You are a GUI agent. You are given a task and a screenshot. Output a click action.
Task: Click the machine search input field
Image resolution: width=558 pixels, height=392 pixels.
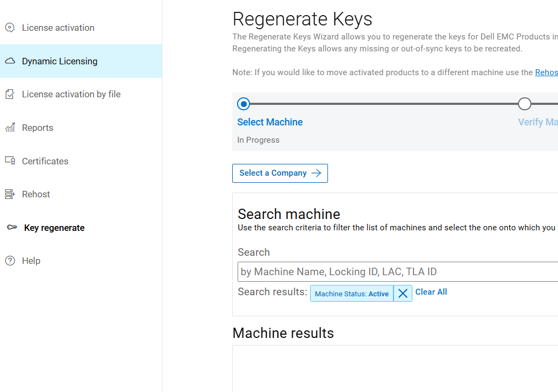[379, 271]
